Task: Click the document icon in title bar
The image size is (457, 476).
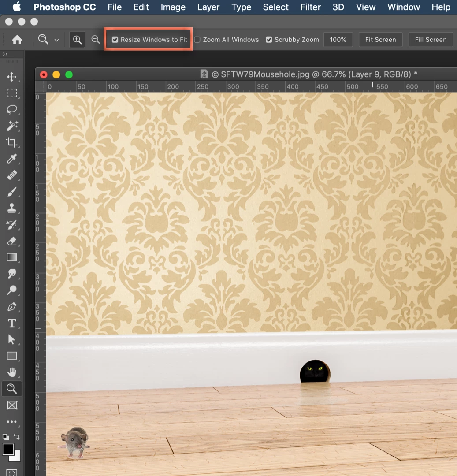Action: pos(204,74)
